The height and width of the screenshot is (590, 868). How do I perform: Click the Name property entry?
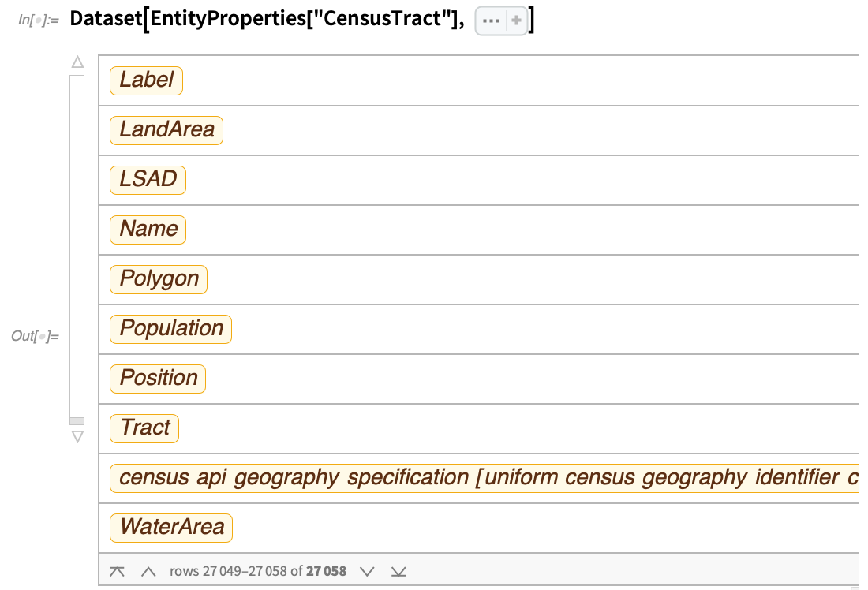(x=148, y=230)
